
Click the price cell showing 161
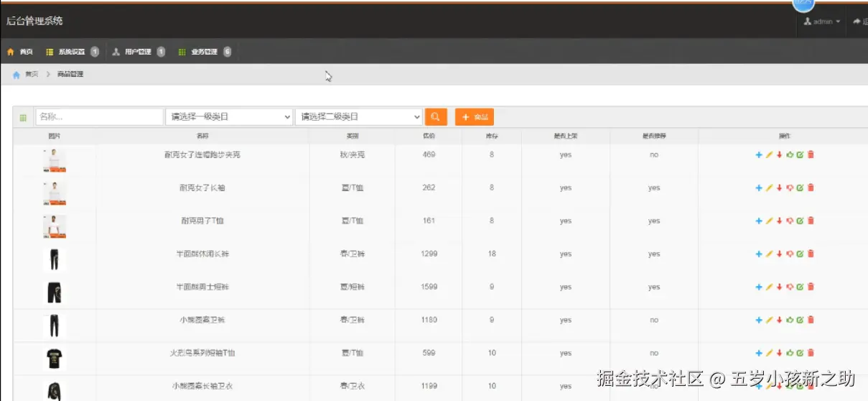point(429,221)
